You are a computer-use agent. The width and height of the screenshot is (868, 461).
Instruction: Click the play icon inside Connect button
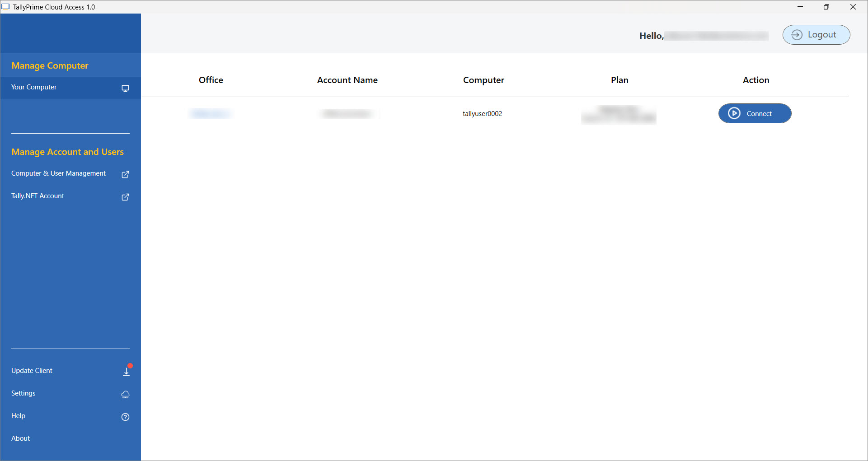click(734, 113)
